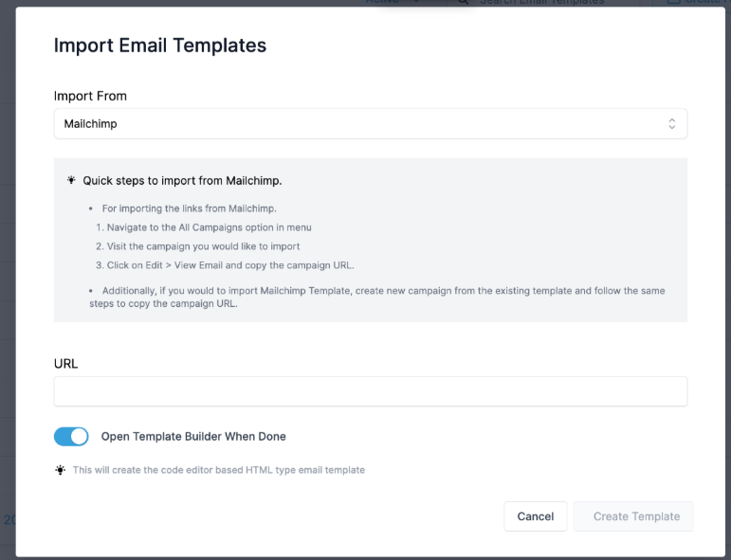The height and width of the screenshot is (560, 731).
Task: Open the Import From Mailchimp dropdown
Action: coord(370,124)
